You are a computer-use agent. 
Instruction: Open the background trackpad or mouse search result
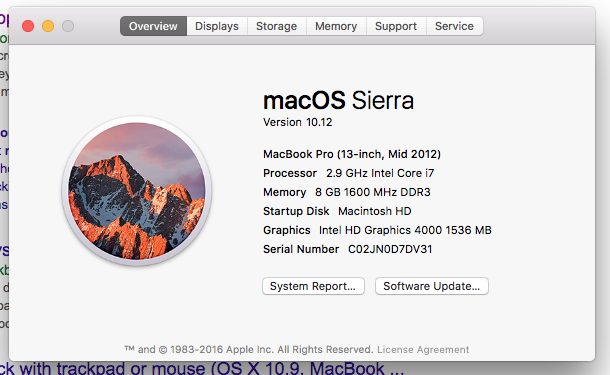[x=202, y=368]
